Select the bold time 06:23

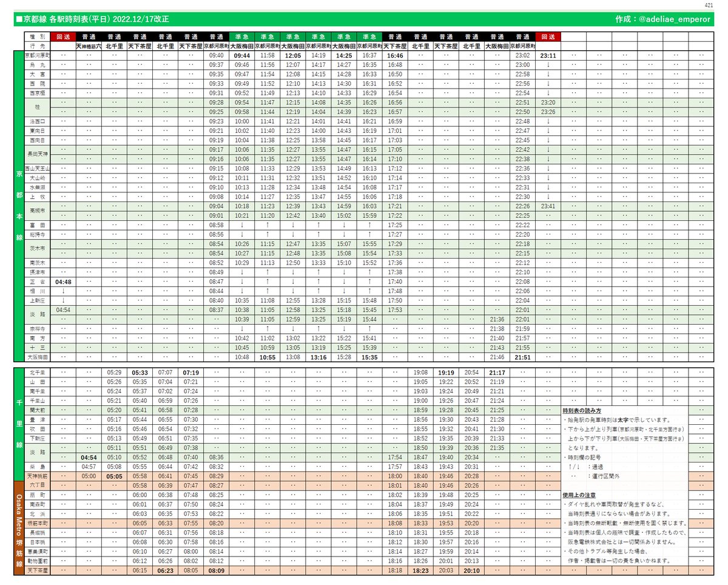click(x=166, y=570)
